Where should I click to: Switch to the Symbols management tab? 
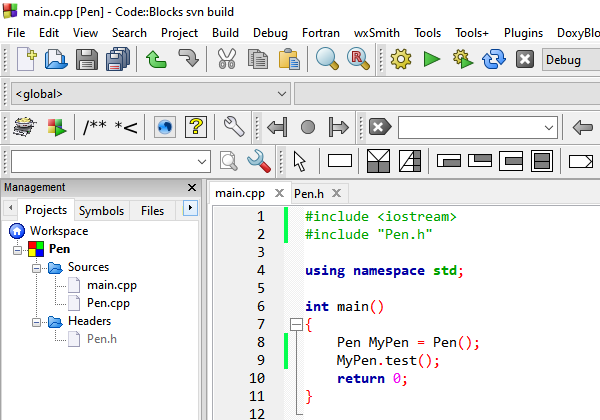(x=101, y=211)
